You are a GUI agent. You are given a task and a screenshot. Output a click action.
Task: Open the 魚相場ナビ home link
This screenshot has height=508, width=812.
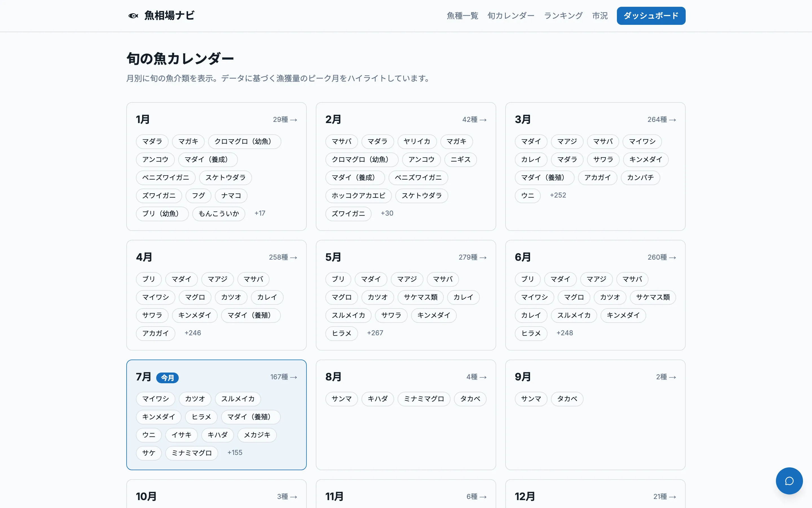pos(161,16)
